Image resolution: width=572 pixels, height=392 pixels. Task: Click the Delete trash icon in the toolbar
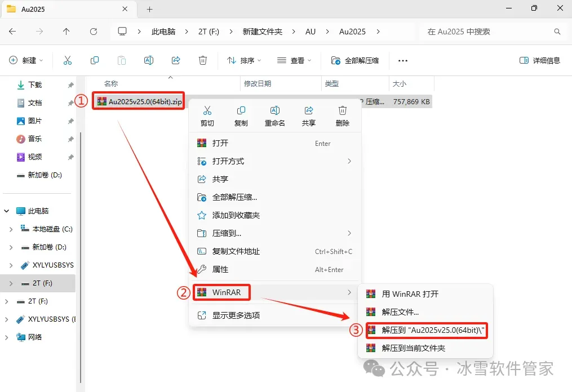[x=203, y=60]
